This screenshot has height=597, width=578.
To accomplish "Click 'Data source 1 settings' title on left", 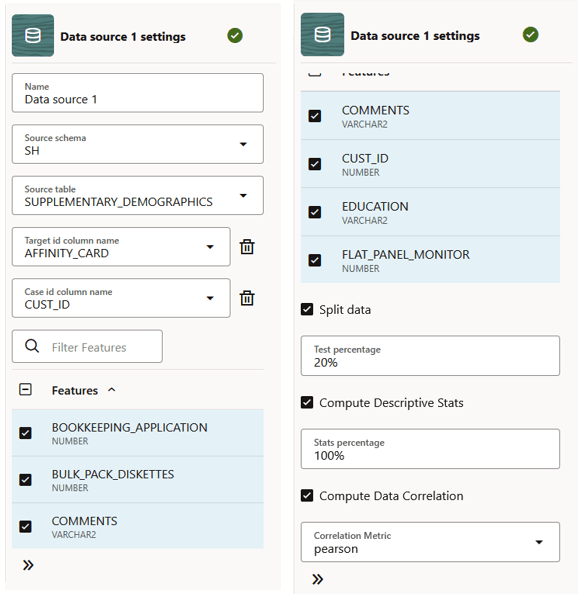I will (123, 37).
